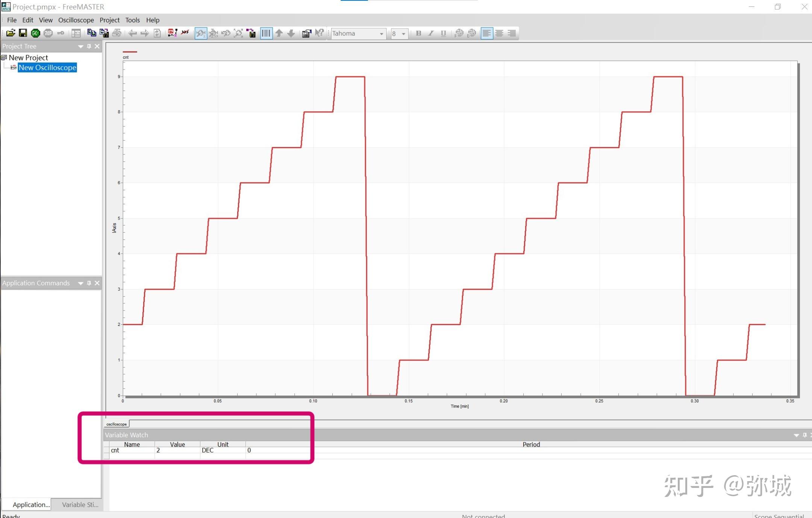The height and width of the screenshot is (518, 812).
Task: Start communication with green GO button
Action: 35,33
